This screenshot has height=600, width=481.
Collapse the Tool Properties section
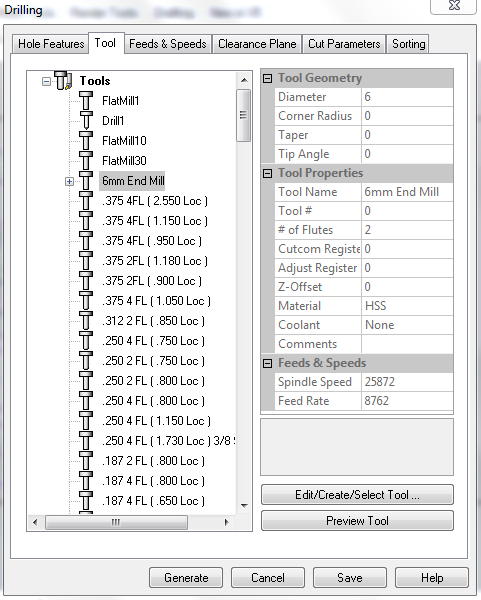click(x=267, y=173)
